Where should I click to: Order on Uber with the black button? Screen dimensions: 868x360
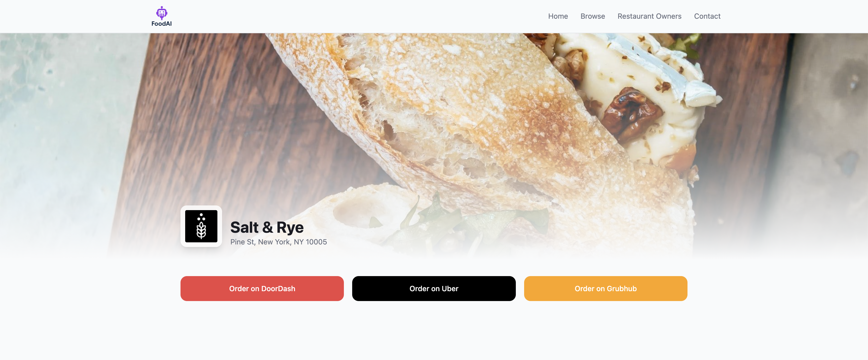tap(434, 289)
